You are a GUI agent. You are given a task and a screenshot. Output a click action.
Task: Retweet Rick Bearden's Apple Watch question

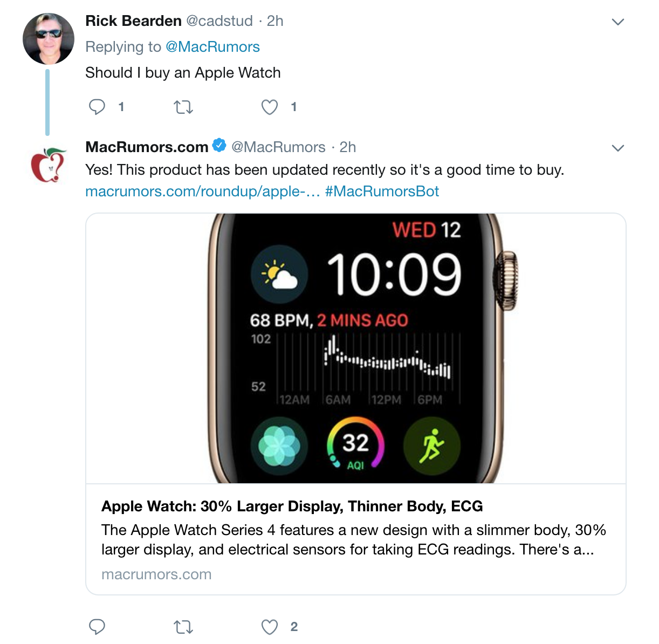pyautogui.click(x=183, y=107)
